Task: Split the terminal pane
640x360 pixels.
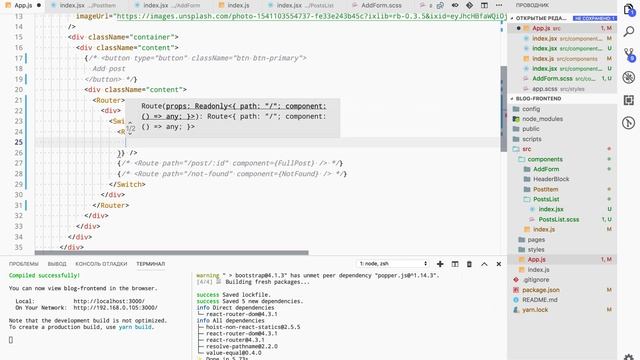Action: pos(455,264)
